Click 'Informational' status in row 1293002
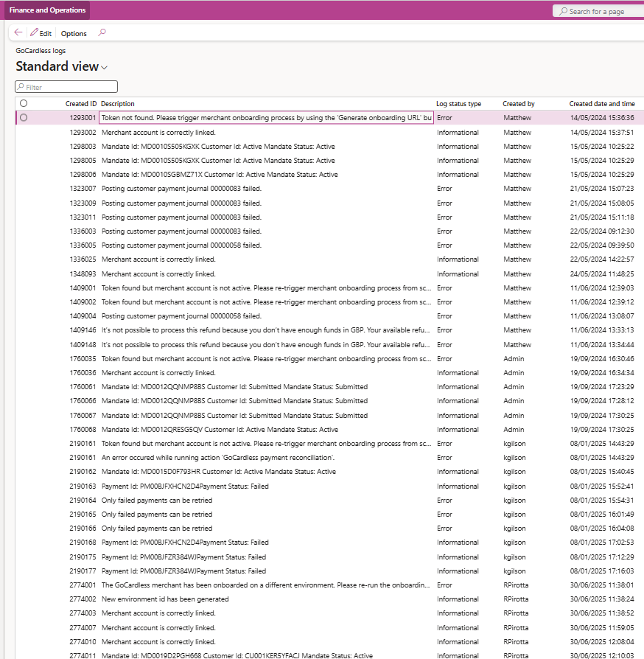 click(458, 133)
